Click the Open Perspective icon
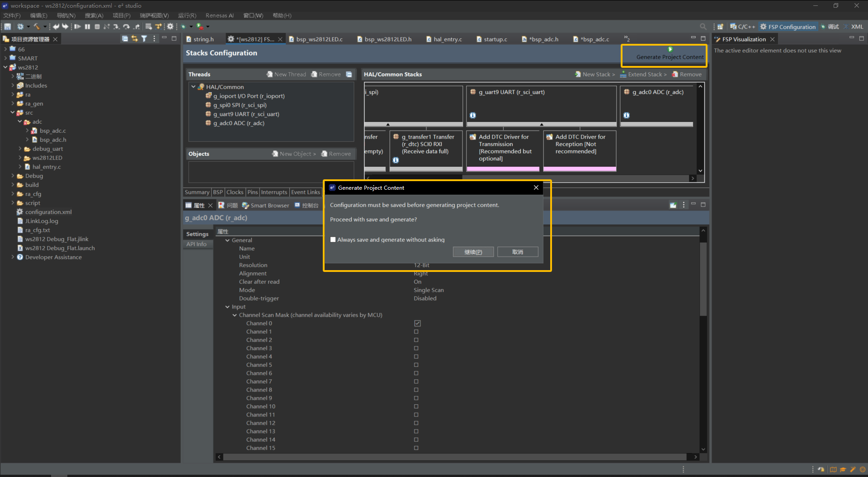The width and height of the screenshot is (868, 477). coord(720,27)
